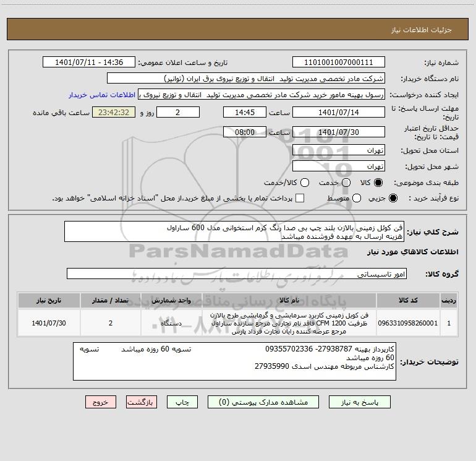The image size is (476, 461).
Task: Click the price validity time 08:00
Action: pyautogui.click(x=245, y=132)
